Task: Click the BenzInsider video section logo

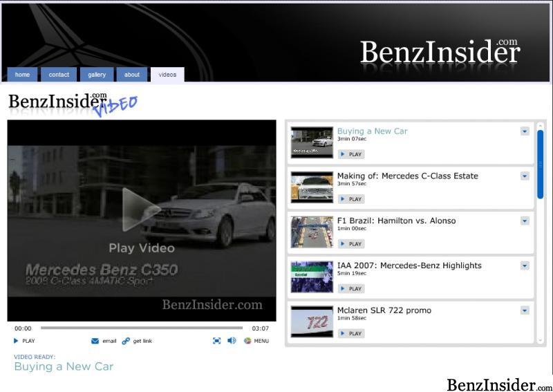Action: pos(73,104)
